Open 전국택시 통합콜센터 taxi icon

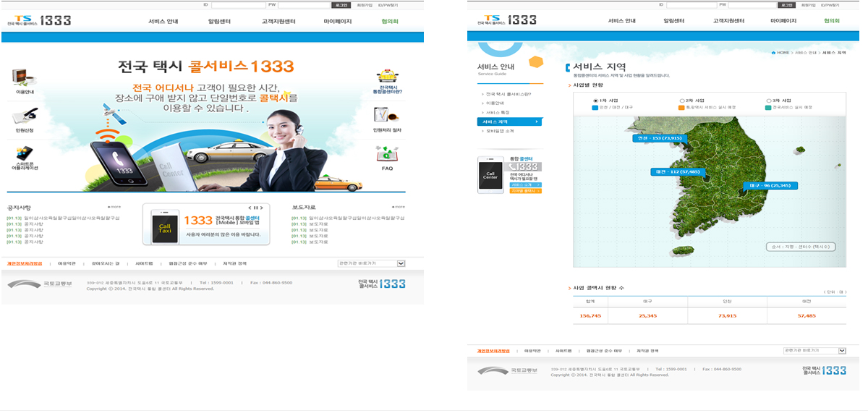pyautogui.click(x=387, y=77)
